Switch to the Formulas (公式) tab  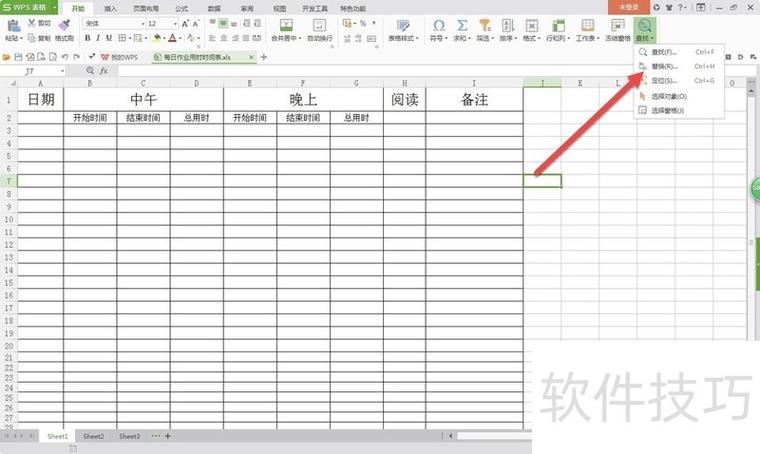(181, 9)
